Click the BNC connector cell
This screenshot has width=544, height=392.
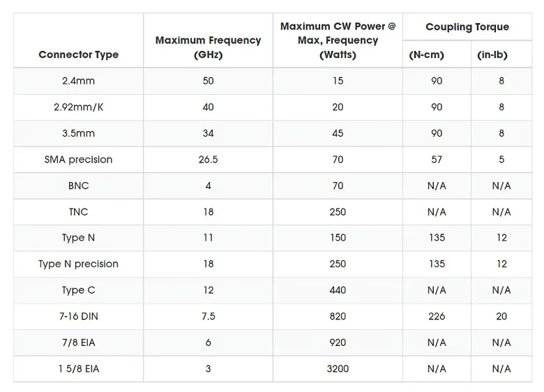pos(78,186)
